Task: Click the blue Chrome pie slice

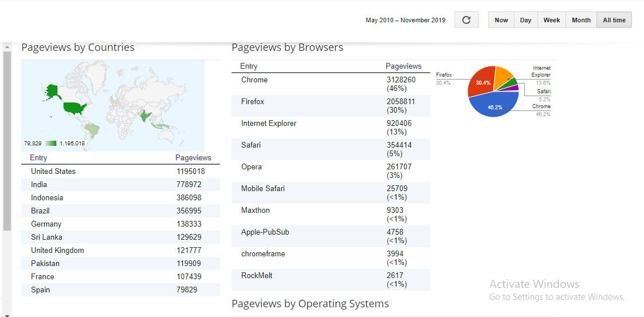Action: tap(493, 105)
